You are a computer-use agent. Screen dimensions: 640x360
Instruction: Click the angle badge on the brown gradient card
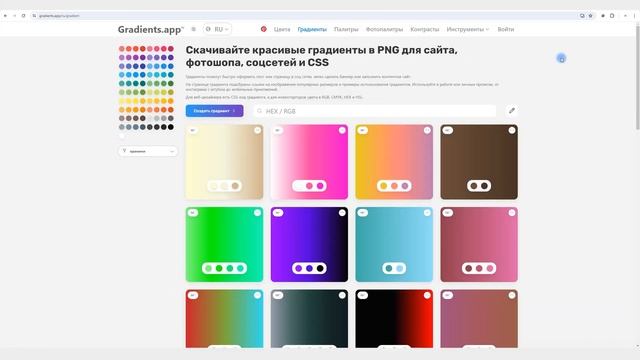[448, 130]
